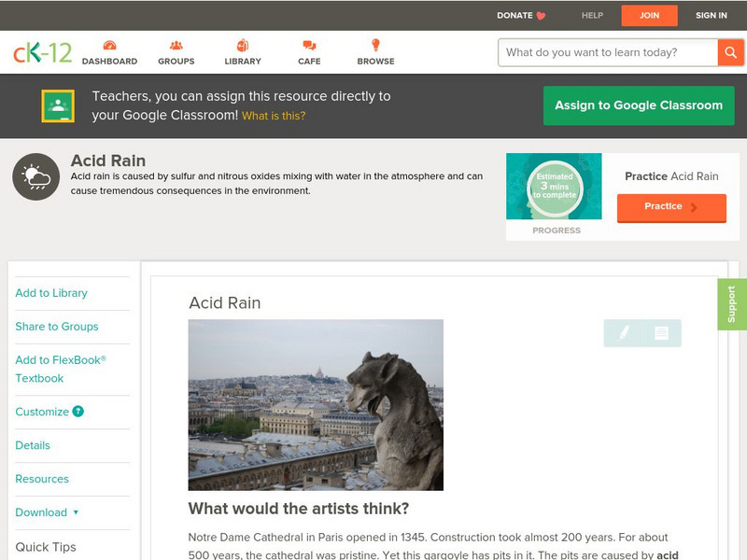
Task: Click the CK-12 logo
Action: point(42,53)
